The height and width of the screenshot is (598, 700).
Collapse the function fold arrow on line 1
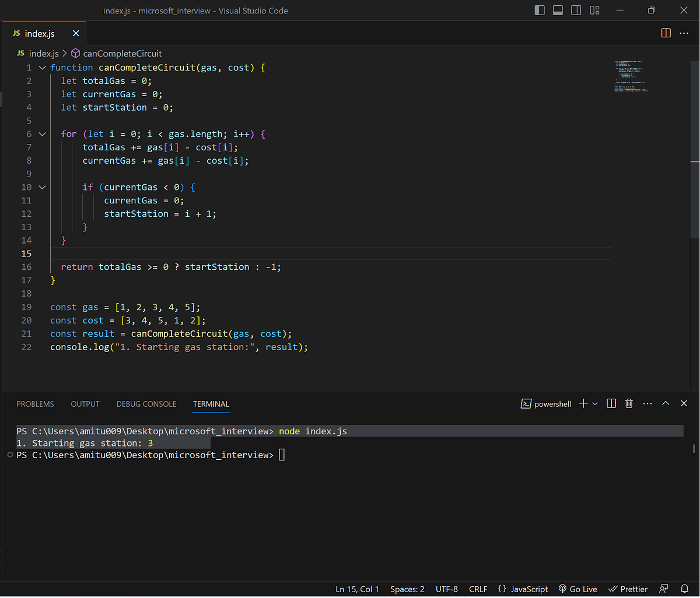click(42, 68)
